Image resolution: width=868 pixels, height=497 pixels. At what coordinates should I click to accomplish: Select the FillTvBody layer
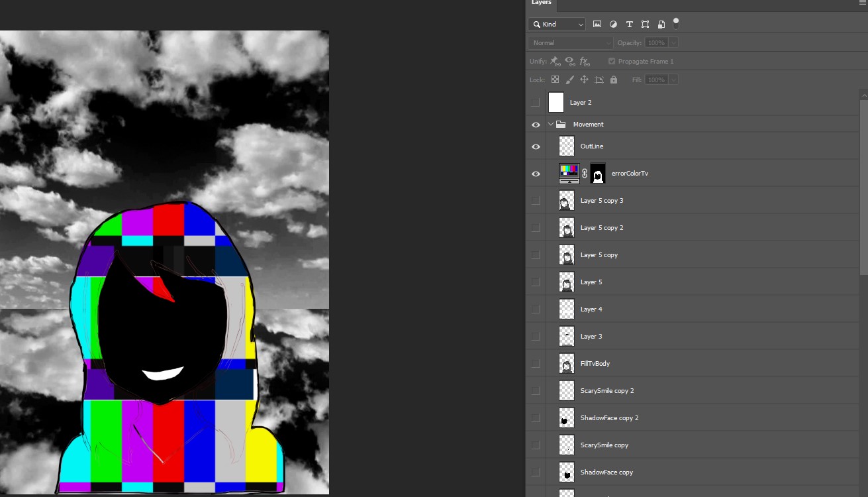pyautogui.click(x=595, y=364)
